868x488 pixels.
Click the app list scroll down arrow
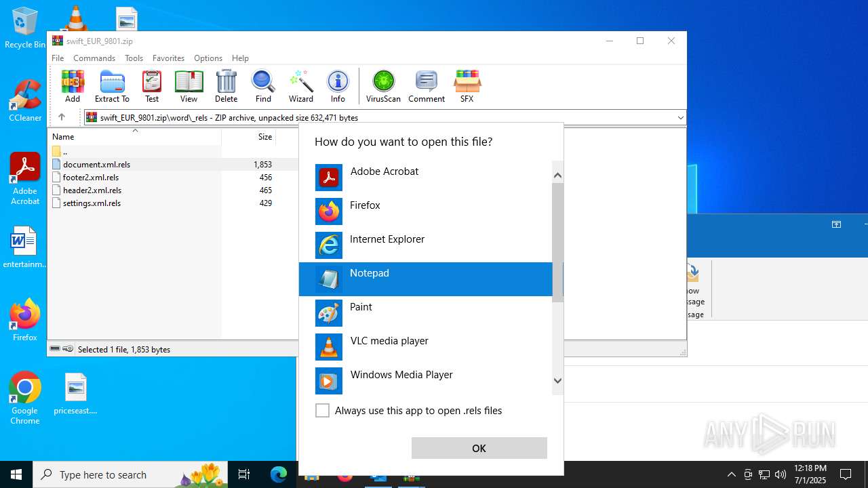(557, 381)
